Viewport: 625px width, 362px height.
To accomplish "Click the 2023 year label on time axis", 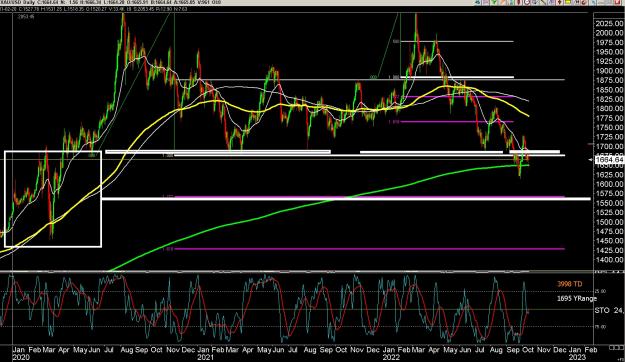I will (577, 358).
